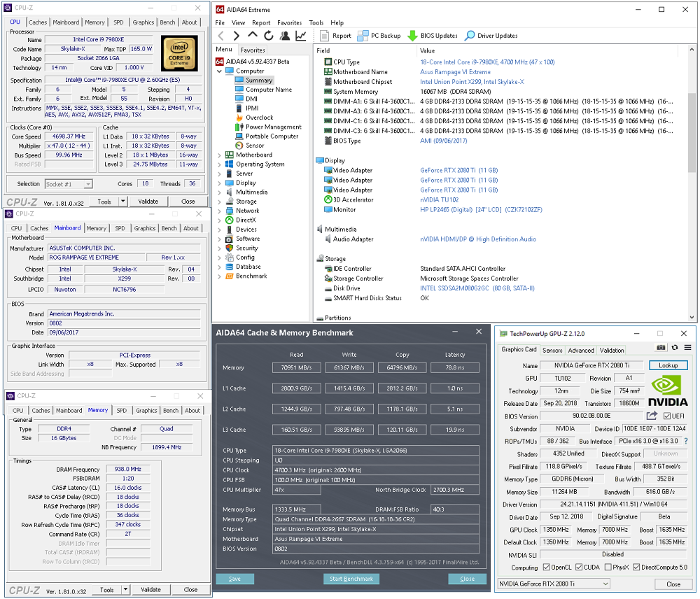This screenshot has height=599, width=700.
Task: Click the AIDA64 Up level arrow
Action: click(x=253, y=35)
